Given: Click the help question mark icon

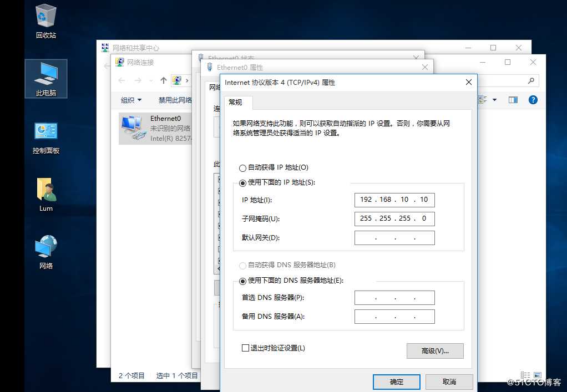Looking at the screenshot, I should pyautogui.click(x=533, y=100).
